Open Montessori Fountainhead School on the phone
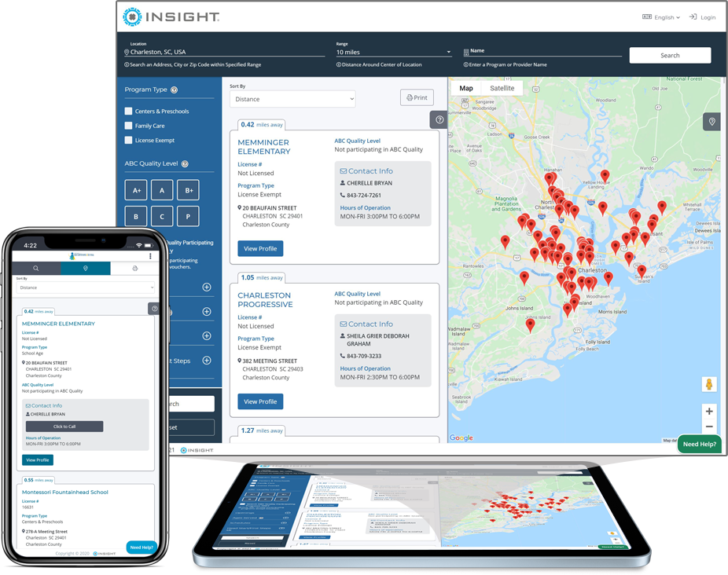Screen dimensions: 728x575 [x=65, y=493]
